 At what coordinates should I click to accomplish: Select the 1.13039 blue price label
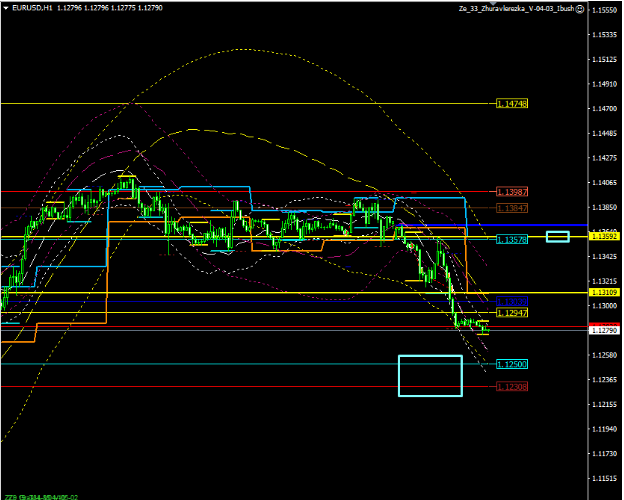coord(512,300)
